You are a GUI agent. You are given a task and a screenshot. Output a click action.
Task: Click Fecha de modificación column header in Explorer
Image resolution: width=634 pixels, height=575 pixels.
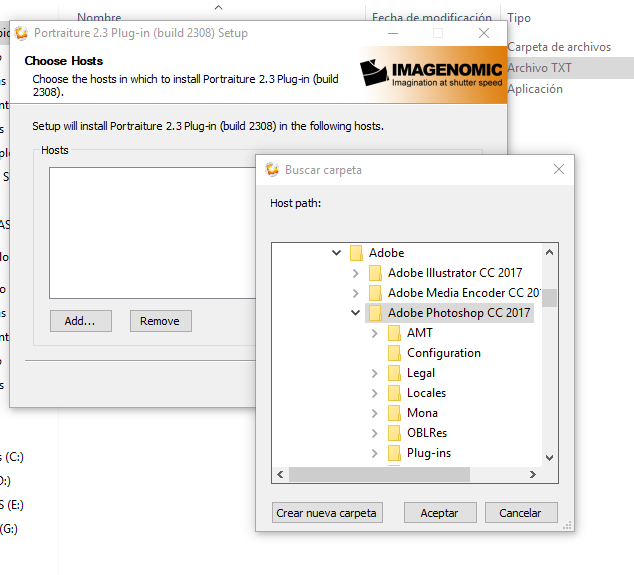pyautogui.click(x=432, y=18)
